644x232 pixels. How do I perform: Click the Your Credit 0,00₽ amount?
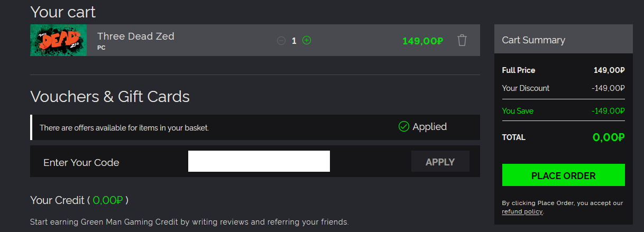point(108,200)
